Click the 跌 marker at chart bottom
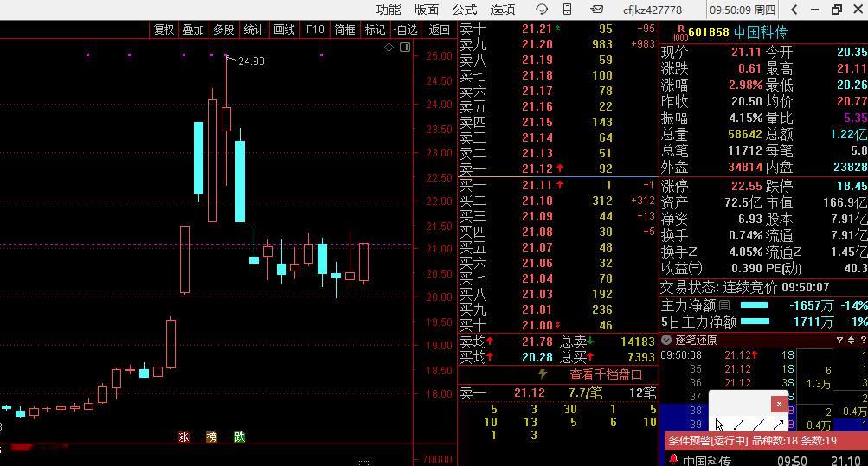 click(239, 437)
